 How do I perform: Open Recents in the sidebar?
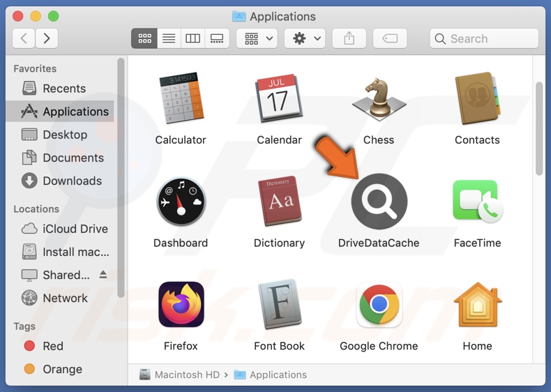(x=60, y=89)
